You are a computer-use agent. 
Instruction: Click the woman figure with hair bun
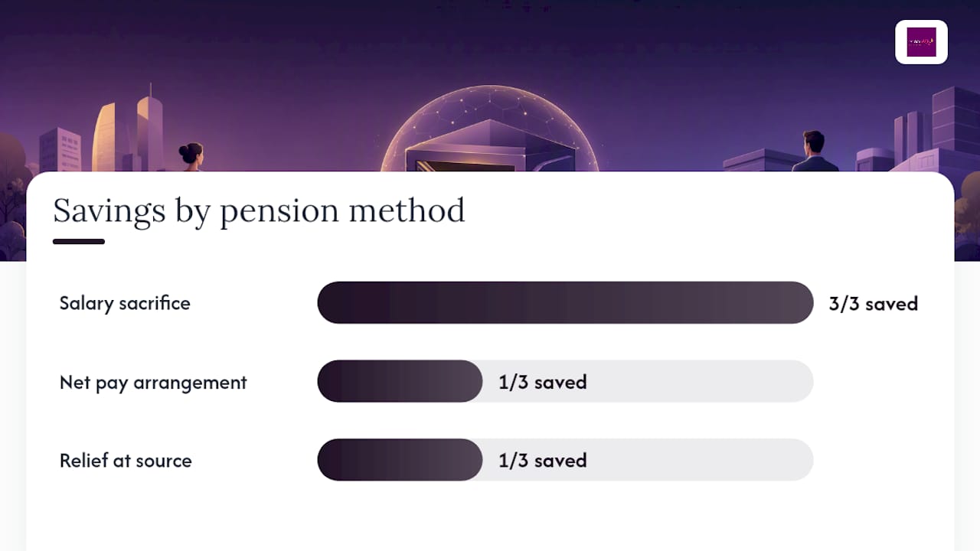coord(191,157)
